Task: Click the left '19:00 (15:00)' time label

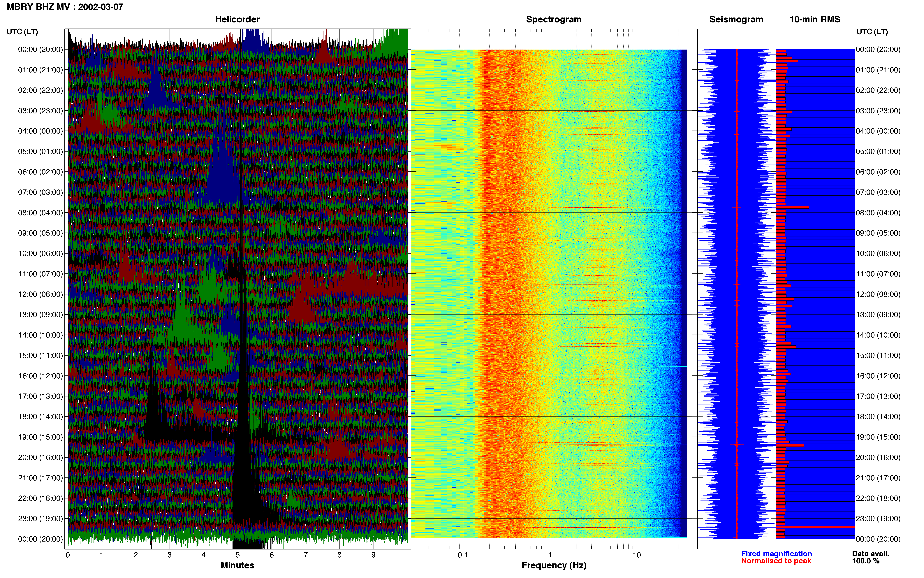Action: 41,437
